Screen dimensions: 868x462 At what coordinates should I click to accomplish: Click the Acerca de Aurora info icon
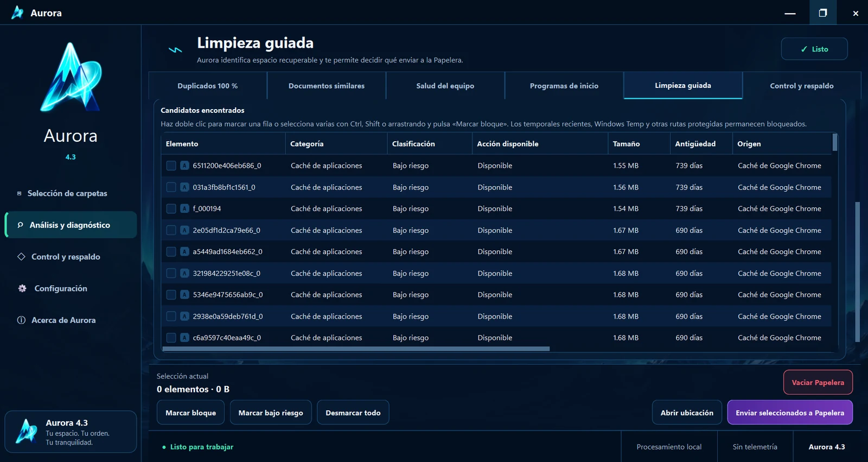[21, 320]
